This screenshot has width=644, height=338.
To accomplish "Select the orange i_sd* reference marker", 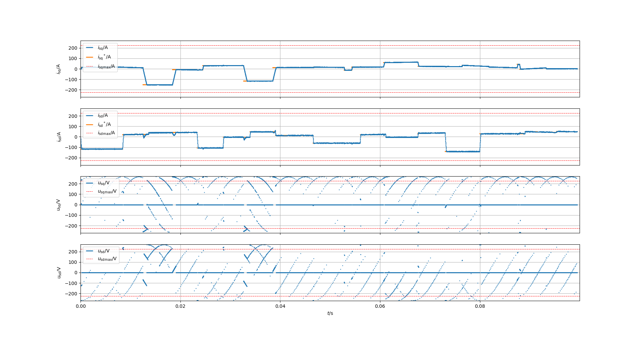I will (445, 152).
